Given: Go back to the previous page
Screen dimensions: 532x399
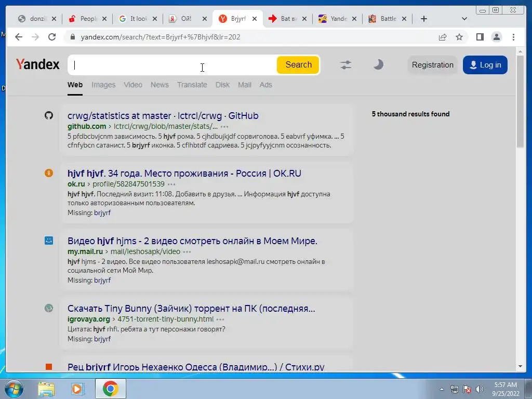Looking at the screenshot, I should click(x=19, y=37).
